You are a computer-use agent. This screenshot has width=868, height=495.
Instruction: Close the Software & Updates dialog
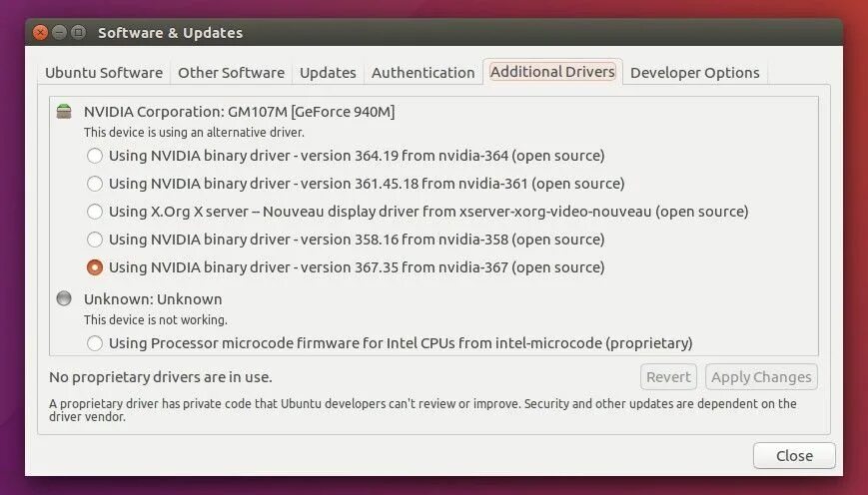794,456
